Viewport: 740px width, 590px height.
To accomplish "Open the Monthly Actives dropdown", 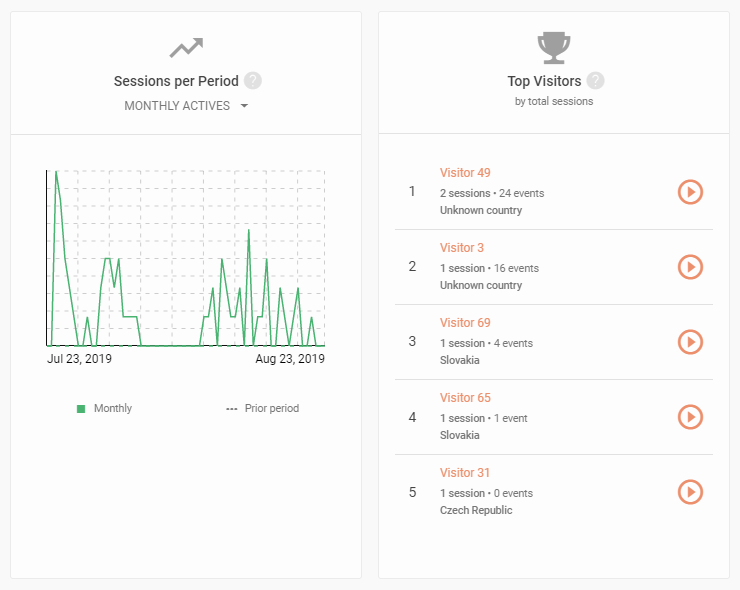I will pyautogui.click(x=186, y=106).
